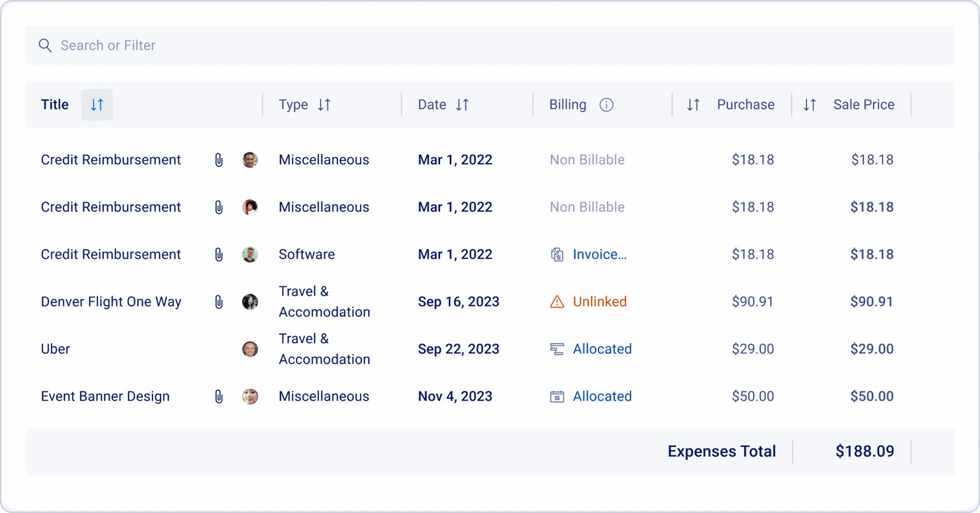Image resolution: width=980 pixels, height=513 pixels.
Task: Sort by Sale Price column
Action: pos(809,105)
